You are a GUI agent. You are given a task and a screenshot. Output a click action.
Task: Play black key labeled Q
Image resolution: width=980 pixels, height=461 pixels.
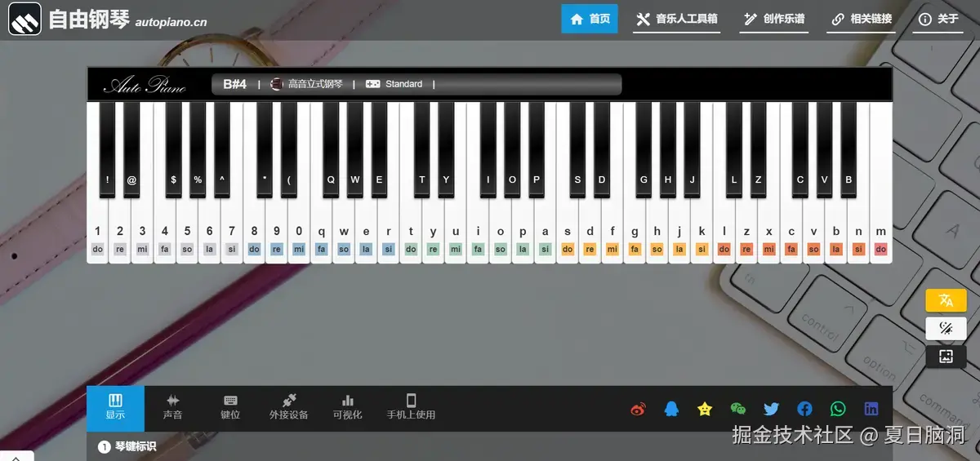pyautogui.click(x=331, y=149)
